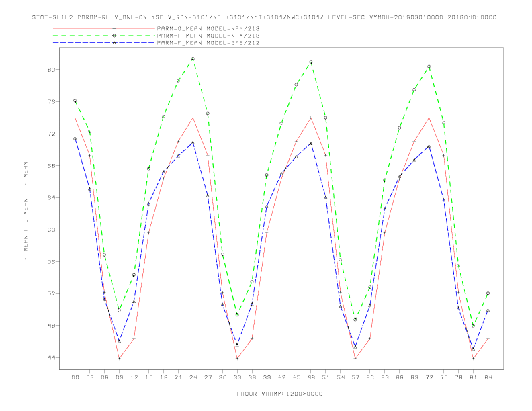Click y-axis tick label 48
Screen dimensions: 532x411
point(50,326)
